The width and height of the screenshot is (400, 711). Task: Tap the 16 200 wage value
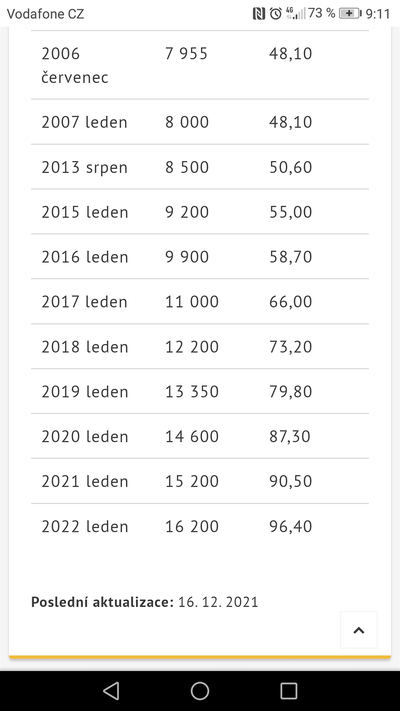coord(192,526)
